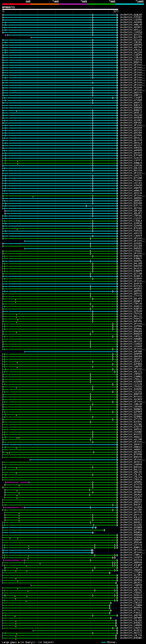The height and width of the screenshot is (644, 146).
Task: Click the cyan ~100% identity color segment
Action: point(130,4)
